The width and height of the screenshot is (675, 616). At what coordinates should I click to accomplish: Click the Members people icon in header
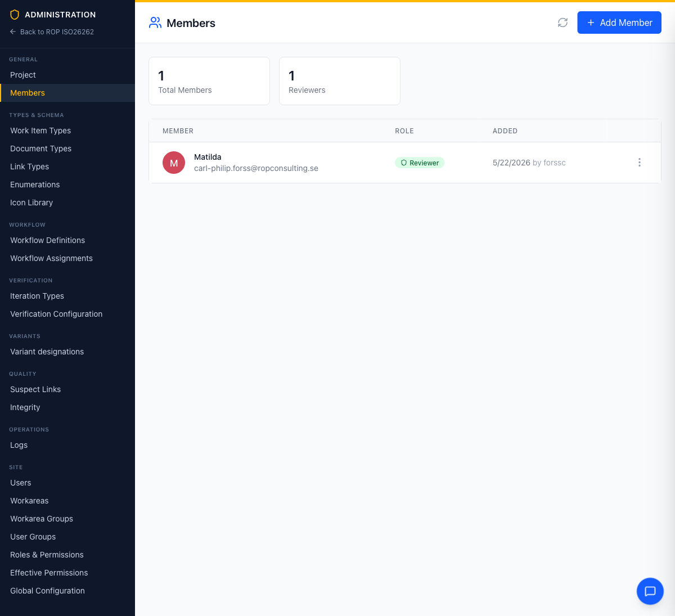tap(155, 23)
